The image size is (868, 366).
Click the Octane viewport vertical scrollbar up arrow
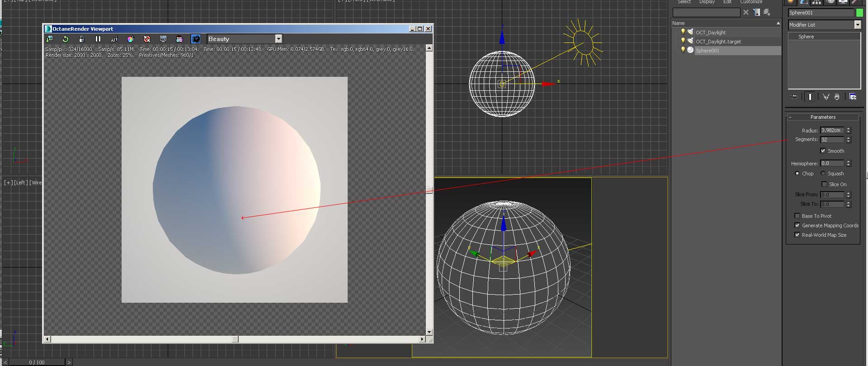point(429,47)
